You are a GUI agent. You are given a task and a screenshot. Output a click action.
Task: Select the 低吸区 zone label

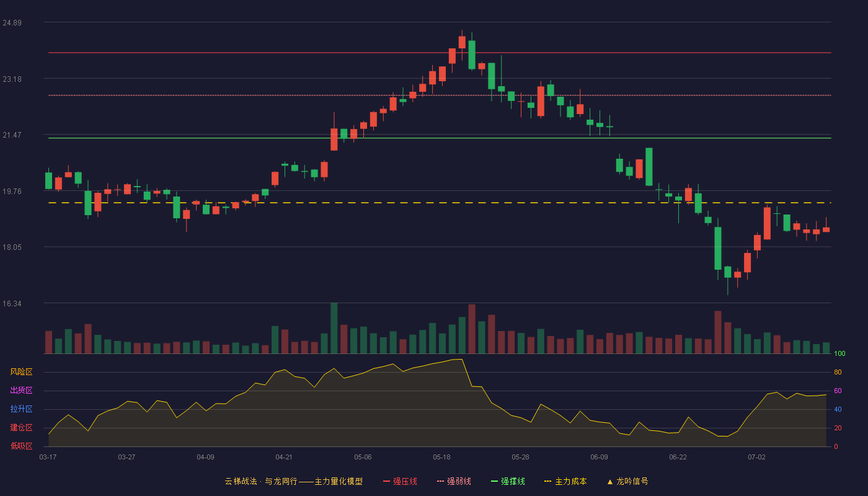[21, 446]
